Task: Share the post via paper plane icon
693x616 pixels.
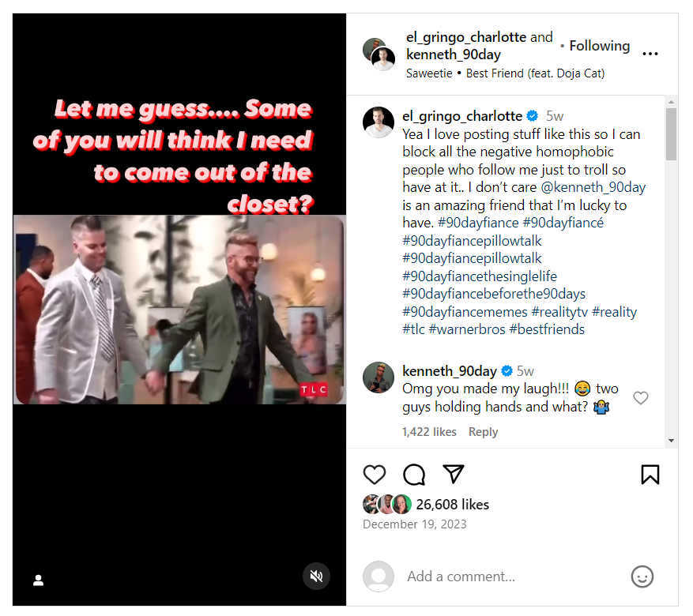Action: coord(453,474)
